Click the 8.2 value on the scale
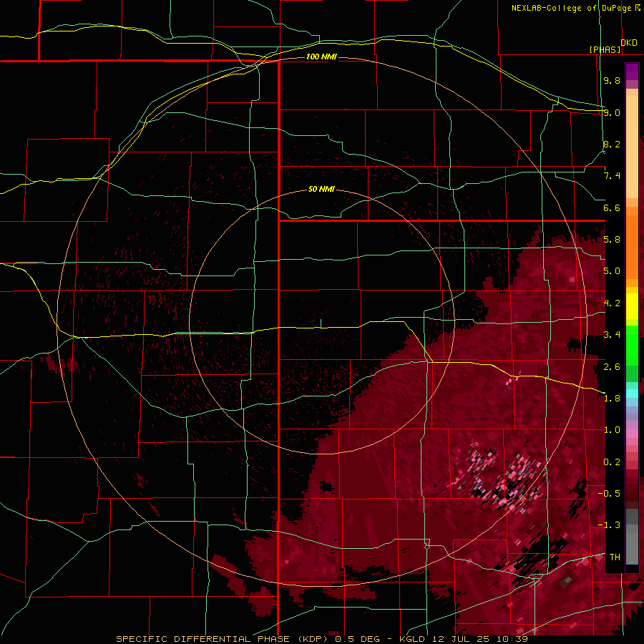 pyautogui.click(x=612, y=144)
